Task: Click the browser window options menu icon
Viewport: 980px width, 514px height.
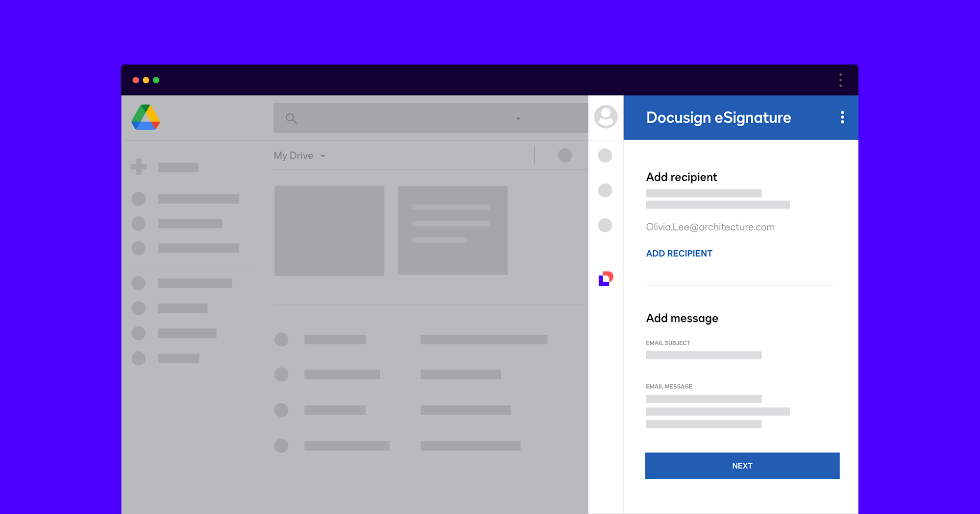Action: click(x=841, y=80)
